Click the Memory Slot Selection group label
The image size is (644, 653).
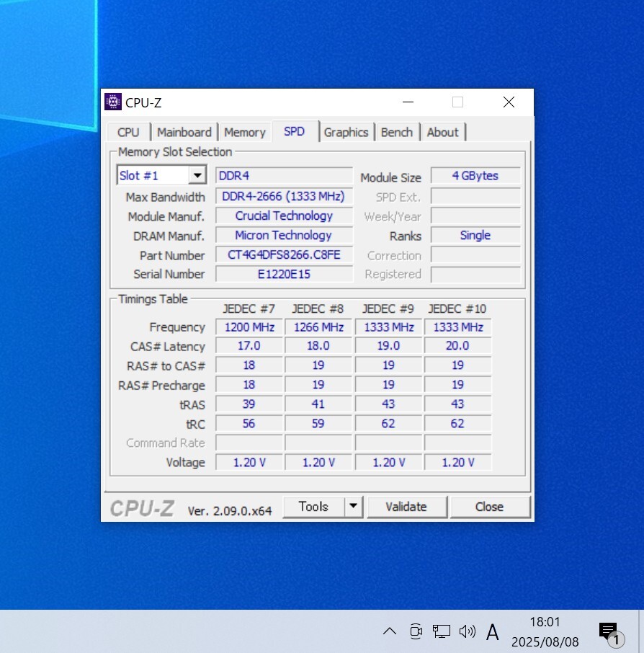pos(175,152)
